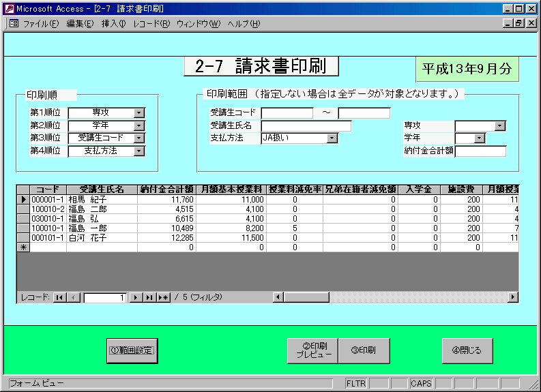The image size is (541, 392).
Task: Click the form icon left of ファイル menu
Action: point(14,23)
